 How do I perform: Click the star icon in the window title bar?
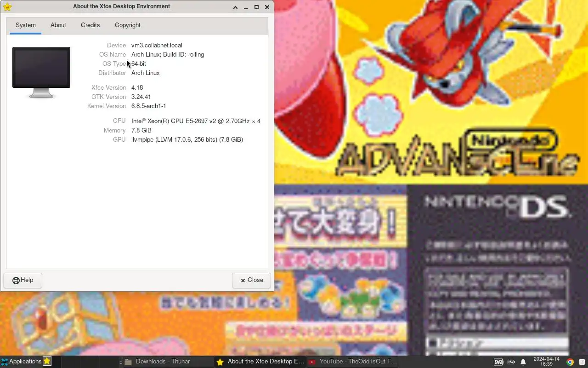pyautogui.click(x=7, y=7)
